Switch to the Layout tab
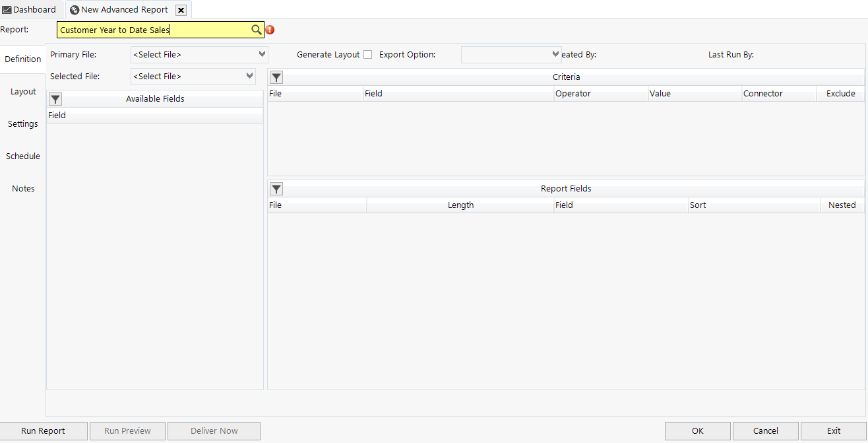 coord(23,91)
